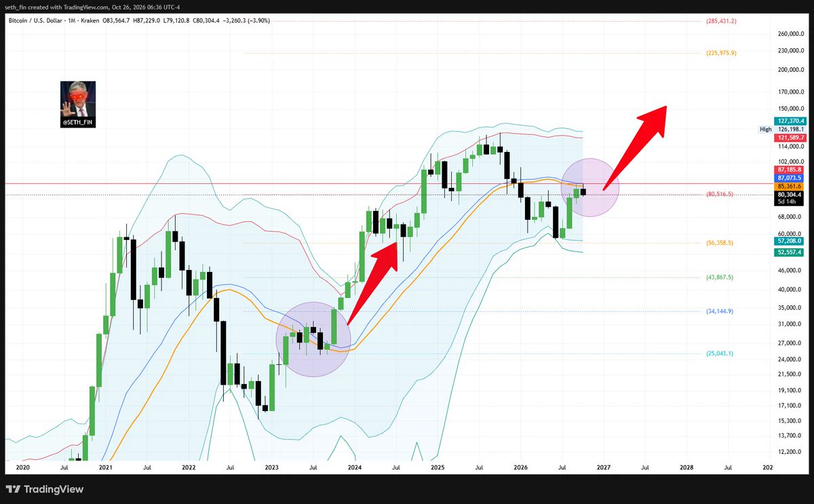Click the green 57,208.0 price label

click(x=788, y=241)
